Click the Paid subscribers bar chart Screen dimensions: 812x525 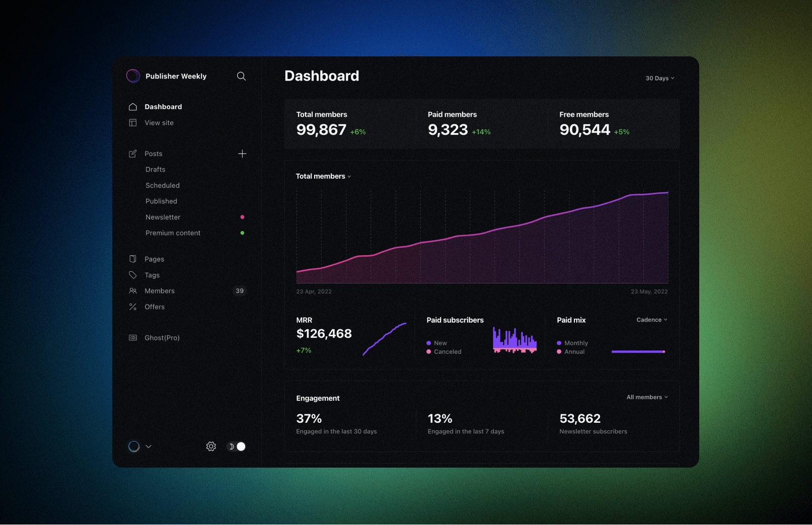click(x=514, y=340)
